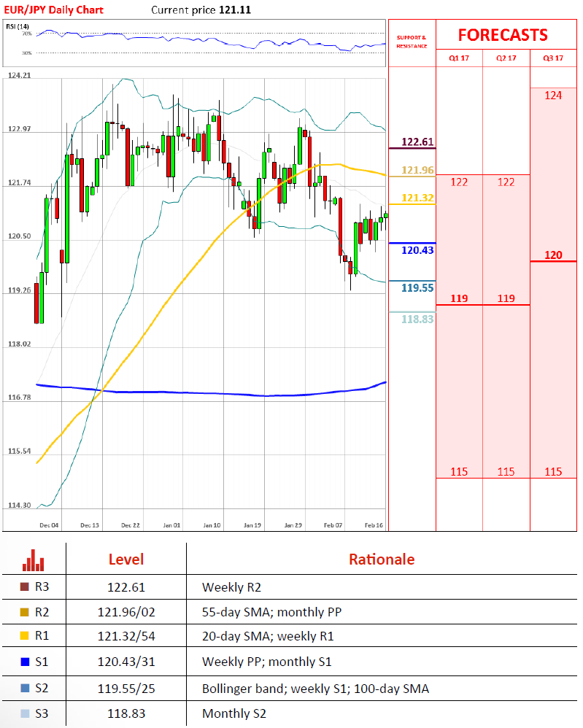Image resolution: width=583 pixels, height=728 pixels.
Task: Click support level 118.83 marker
Action: tap(417, 319)
